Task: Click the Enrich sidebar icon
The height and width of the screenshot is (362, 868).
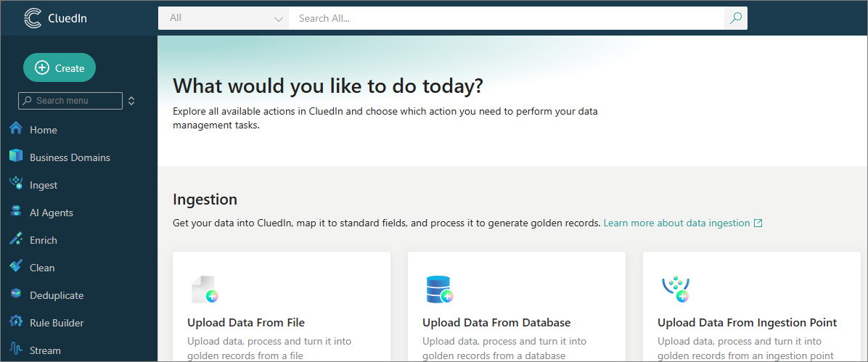Action: click(x=16, y=239)
